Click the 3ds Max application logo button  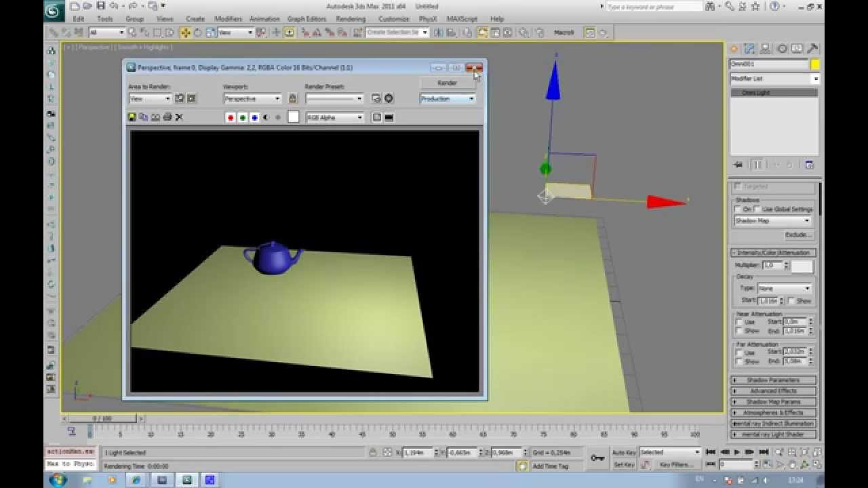click(54, 10)
